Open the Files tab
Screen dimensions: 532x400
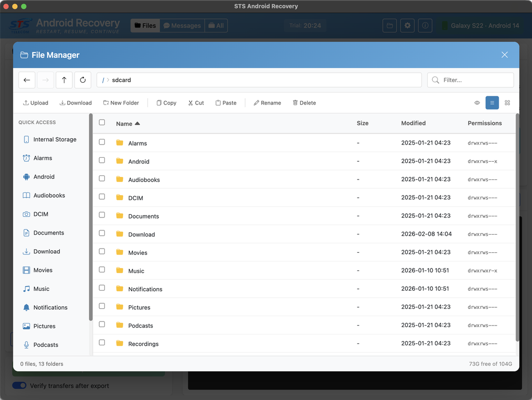pos(145,25)
